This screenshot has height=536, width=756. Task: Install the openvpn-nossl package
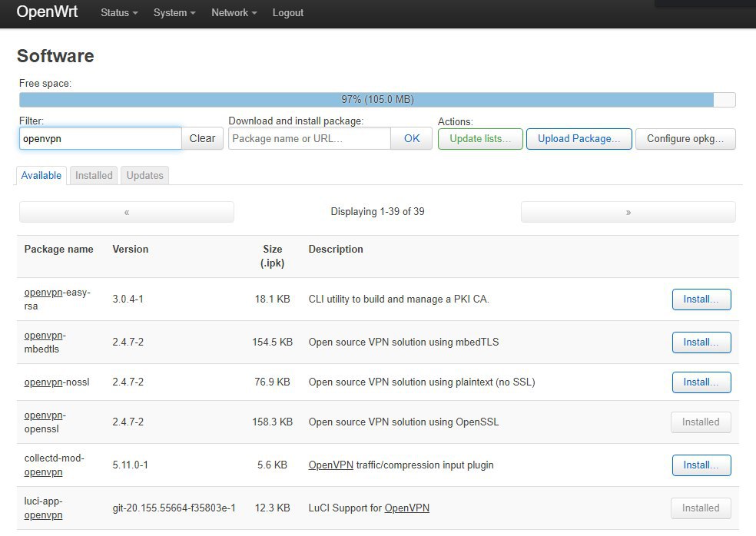[701, 382]
